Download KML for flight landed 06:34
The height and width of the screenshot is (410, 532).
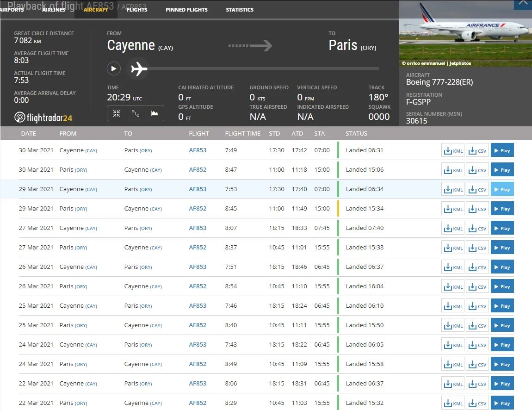coord(453,189)
